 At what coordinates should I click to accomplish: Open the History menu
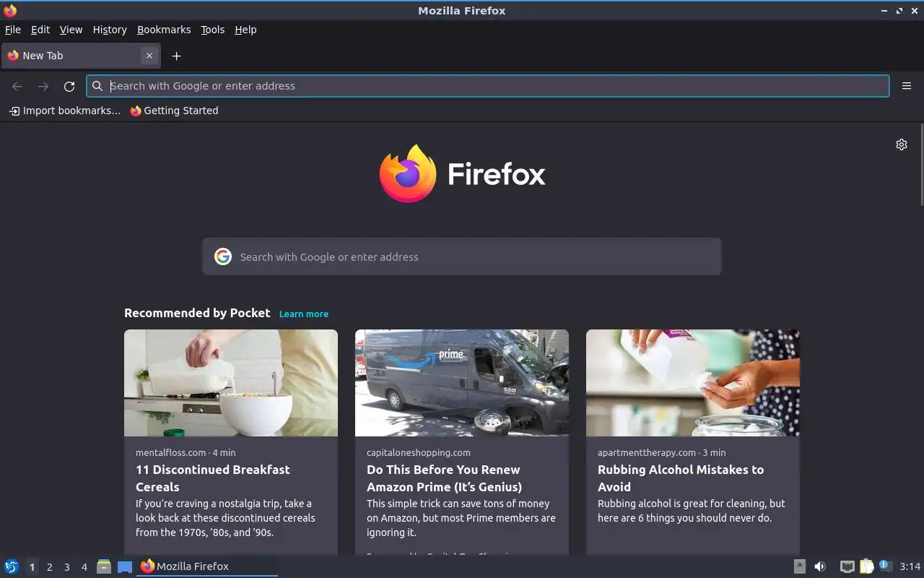[x=110, y=30]
